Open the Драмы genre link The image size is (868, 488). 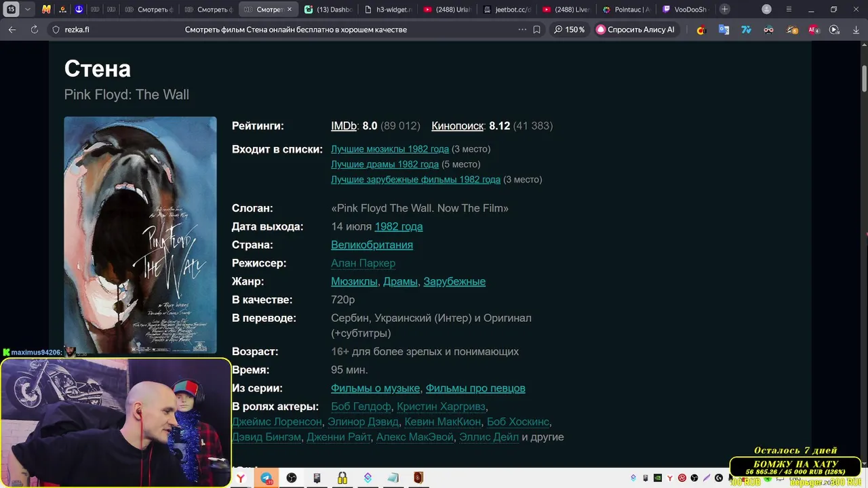click(400, 282)
